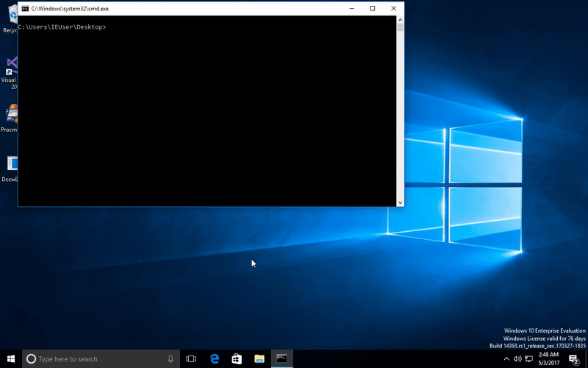The width and height of the screenshot is (588, 368).
Task: Click the C:\Users\IEUser\Desktop> prompt line
Action: [x=62, y=27]
